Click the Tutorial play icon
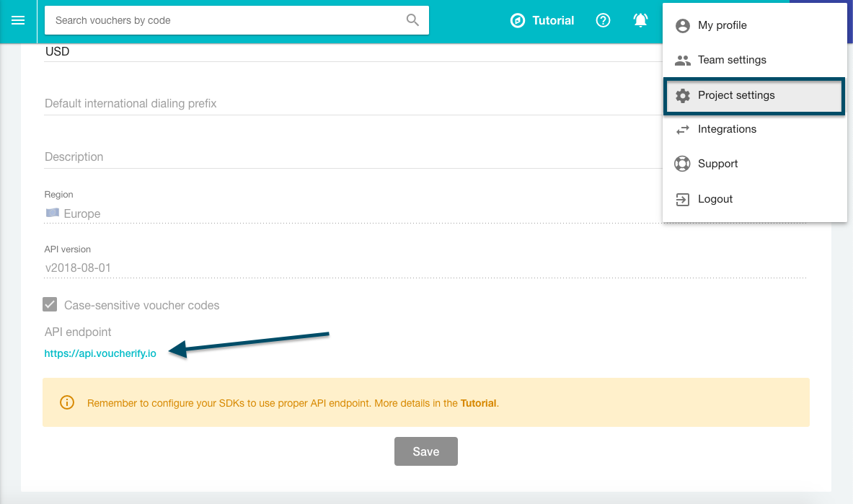This screenshot has width=853, height=504. (x=518, y=20)
